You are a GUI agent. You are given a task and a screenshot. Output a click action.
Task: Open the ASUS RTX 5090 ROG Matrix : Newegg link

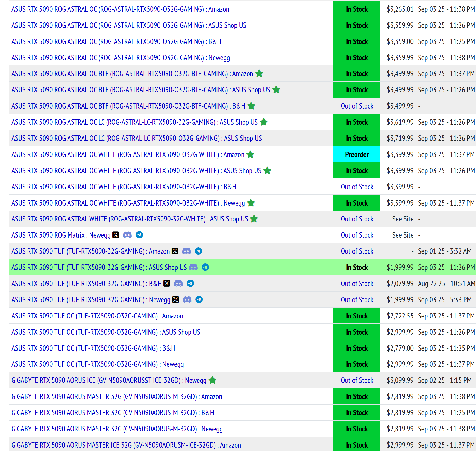coord(61,235)
